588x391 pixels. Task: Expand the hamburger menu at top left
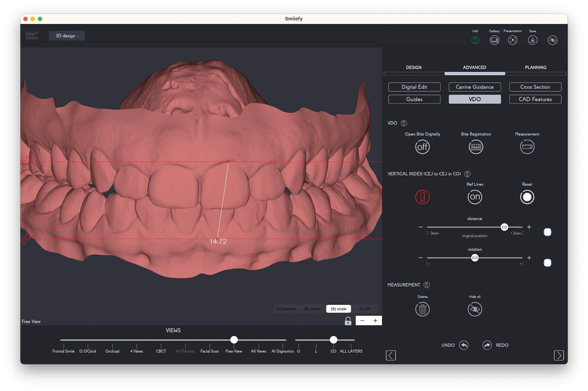pyautogui.click(x=32, y=36)
